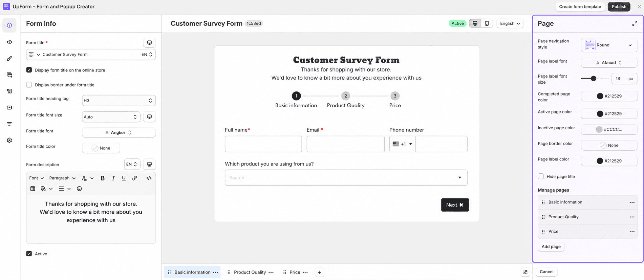644x280 pixels.
Task: Add a new page with plus icon
Action: click(320, 272)
